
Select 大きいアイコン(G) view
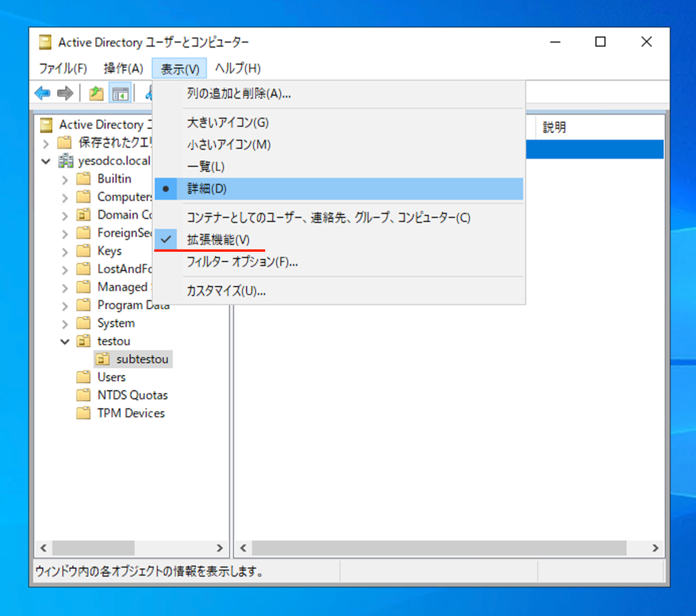(338, 122)
